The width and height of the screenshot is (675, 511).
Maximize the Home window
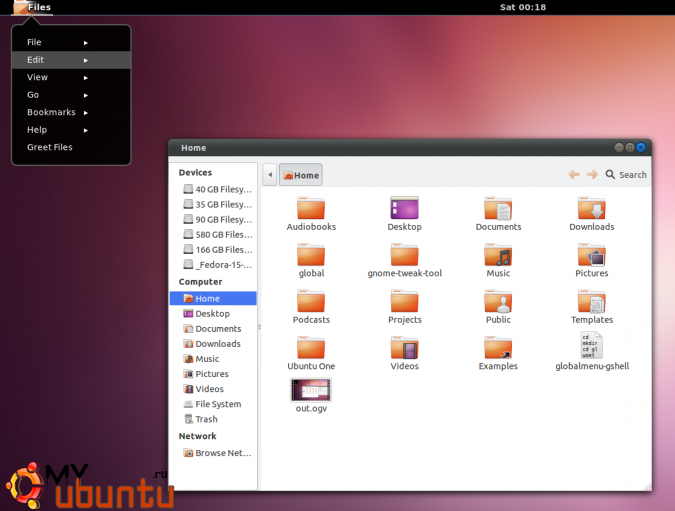click(x=629, y=147)
